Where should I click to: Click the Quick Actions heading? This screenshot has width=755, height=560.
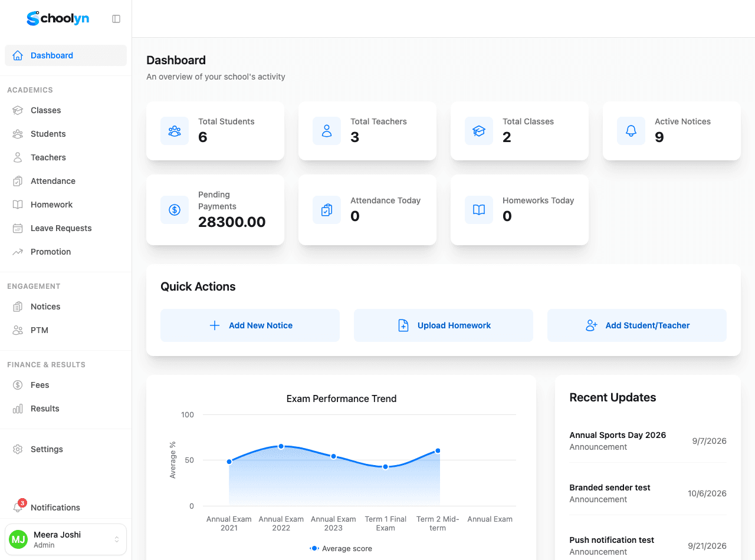point(198,286)
